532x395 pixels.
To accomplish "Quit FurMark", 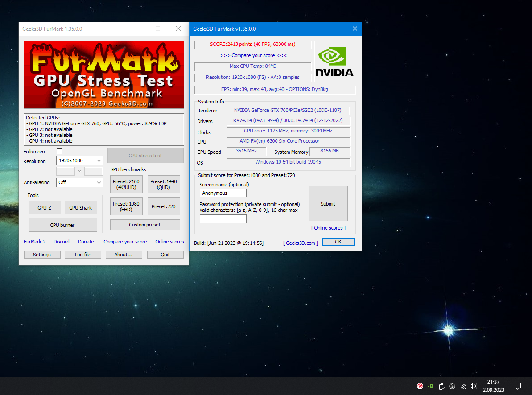I will 165,255.
